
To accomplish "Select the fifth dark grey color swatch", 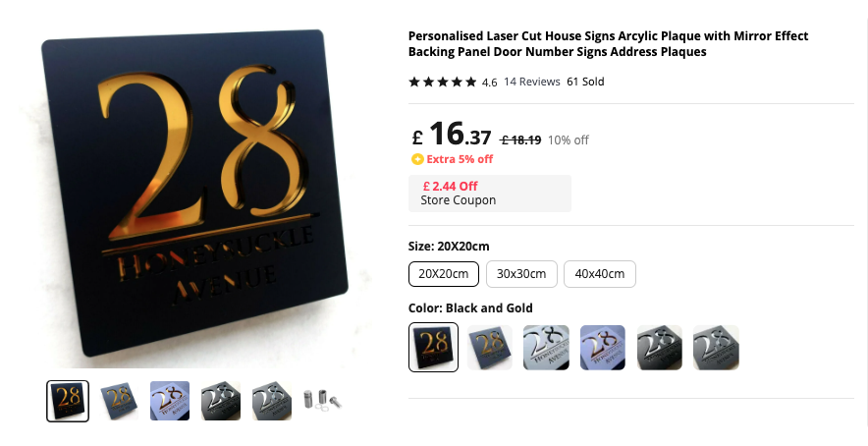I will click(x=659, y=348).
